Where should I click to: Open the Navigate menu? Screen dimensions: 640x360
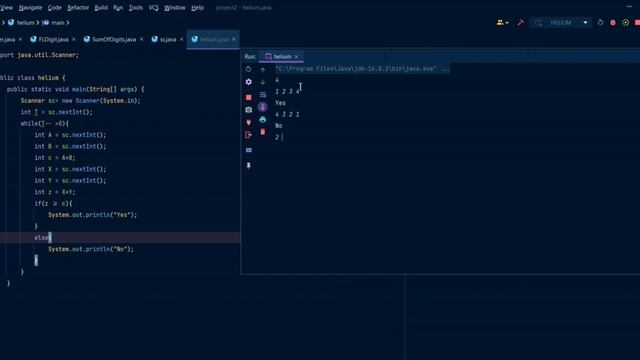30,8
